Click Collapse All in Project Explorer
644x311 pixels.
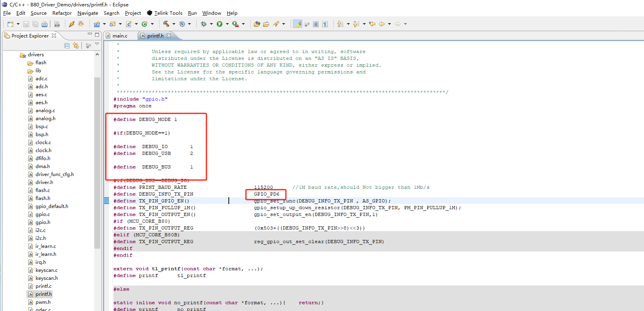[x=67, y=46]
